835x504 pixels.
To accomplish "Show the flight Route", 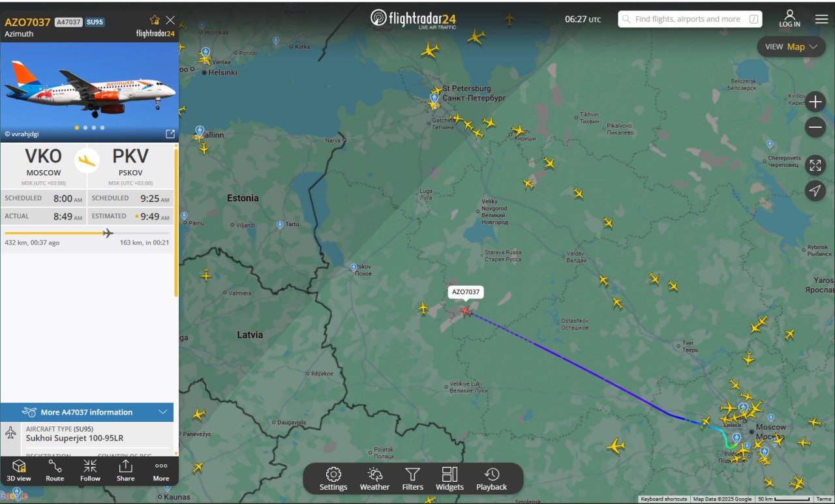I will coord(55,470).
